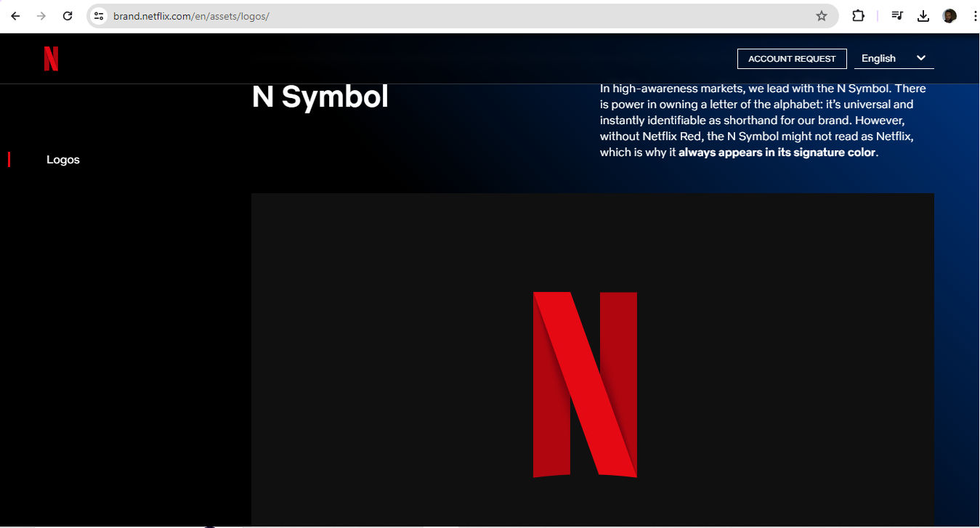Viewport: 980px width, 528px height.
Task: Open the downloads icon in the toolbar
Action: pos(923,15)
